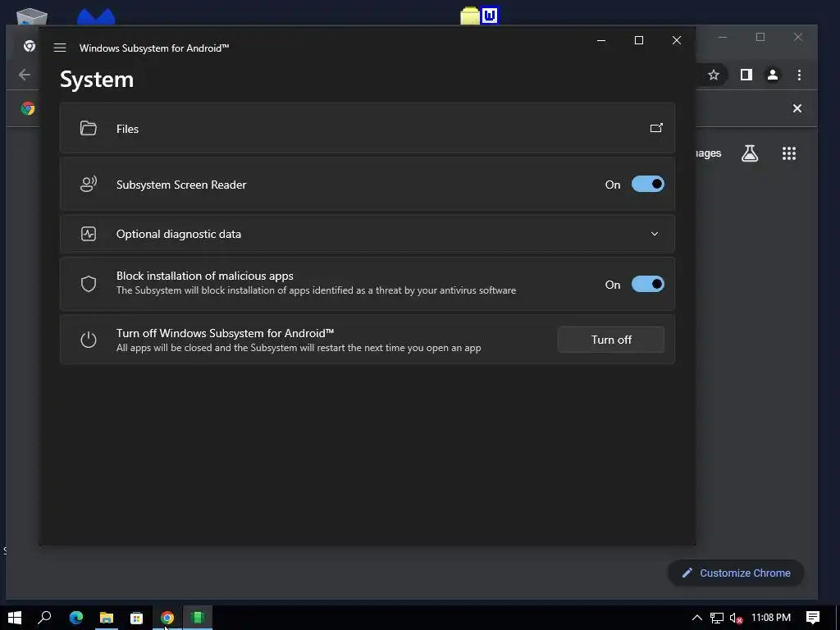Open the hamburger navigation menu

point(60,48)
